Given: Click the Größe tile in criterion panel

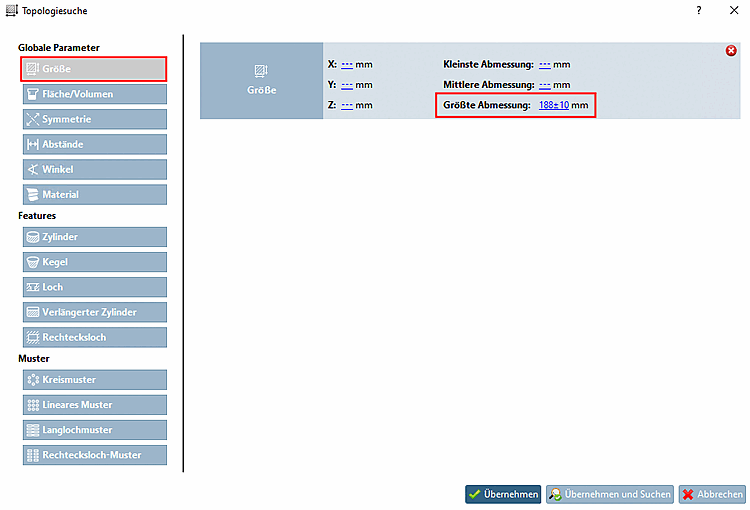Looking at the screenshot, I should coord(262,80).
